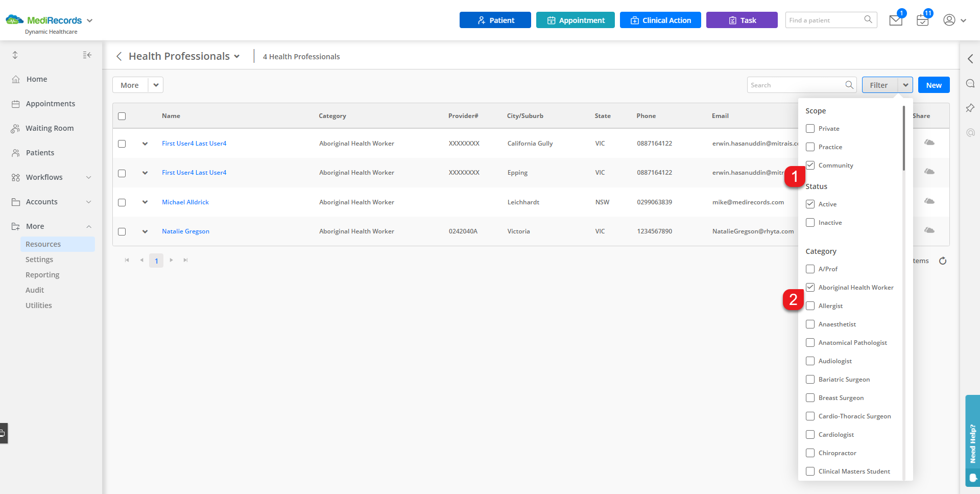
Task: Tick the Inactive status checkbox
Action: coord(810,222)
